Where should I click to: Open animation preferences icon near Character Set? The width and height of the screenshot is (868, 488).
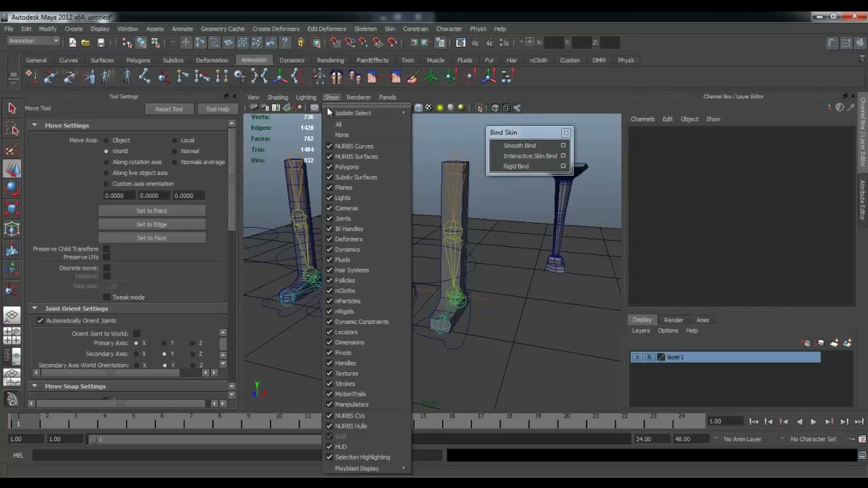pos(863,439)
